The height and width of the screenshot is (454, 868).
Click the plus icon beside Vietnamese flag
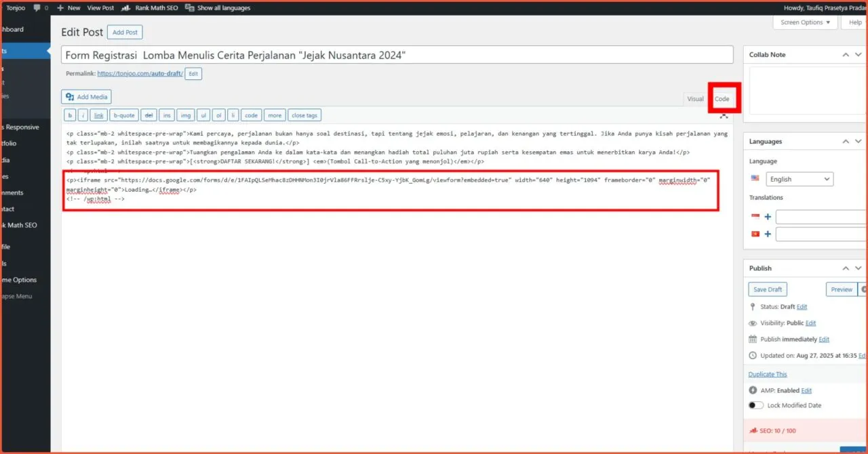tap(768, 234)
